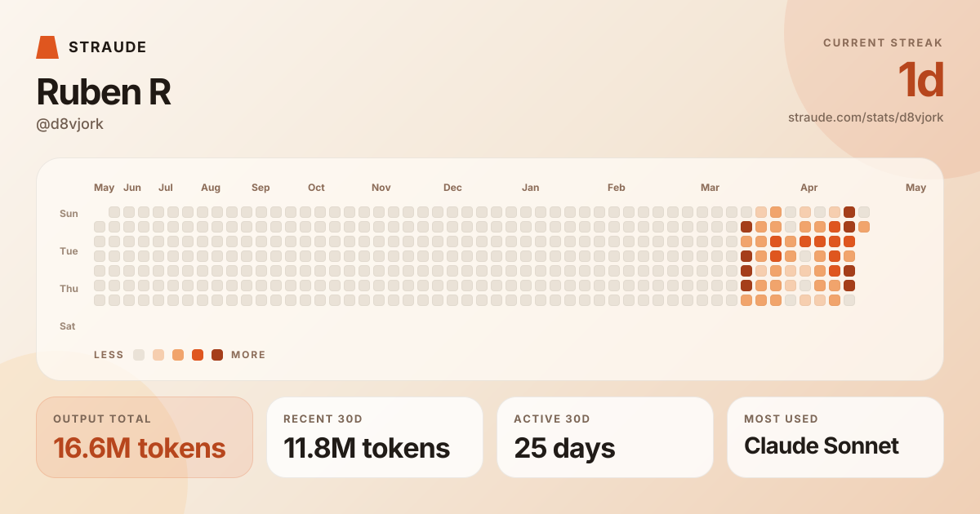Select the Recent 30D tokens card
The image size is (980, 514).
tap(375, 437)
